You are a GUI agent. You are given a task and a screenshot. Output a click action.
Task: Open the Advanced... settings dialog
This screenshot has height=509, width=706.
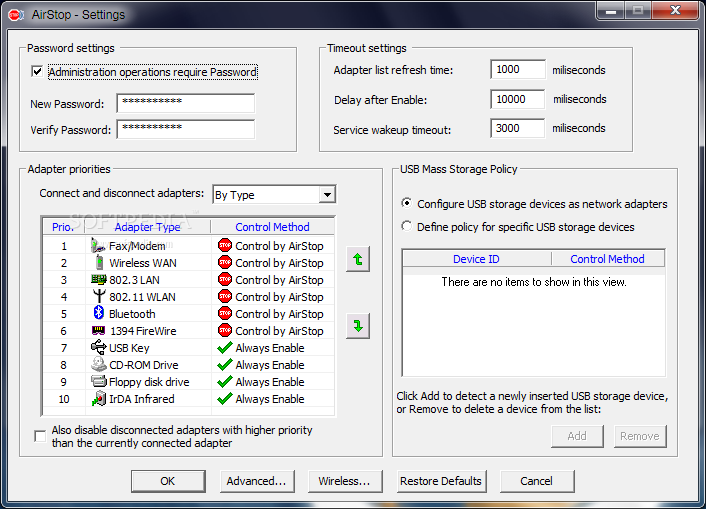point(257,481)
